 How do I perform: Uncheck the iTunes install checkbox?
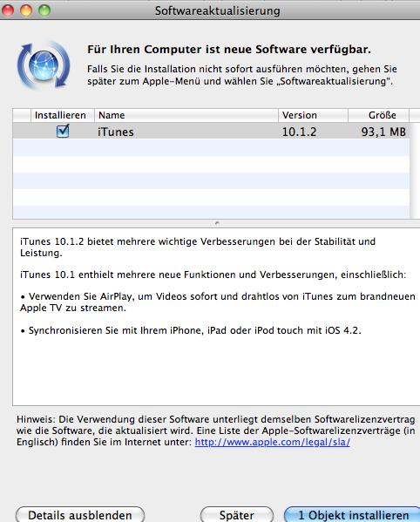coord(63,131)
